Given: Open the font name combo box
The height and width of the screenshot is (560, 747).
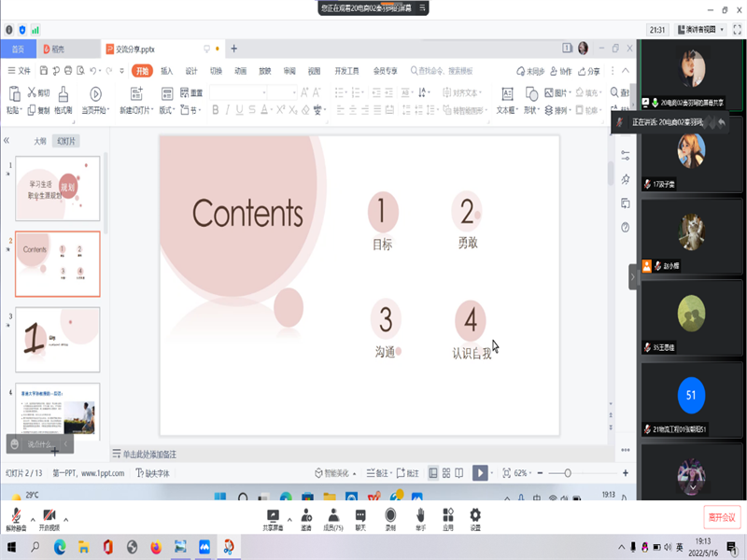Looking at the screenshot, I should tap(240, 92).
